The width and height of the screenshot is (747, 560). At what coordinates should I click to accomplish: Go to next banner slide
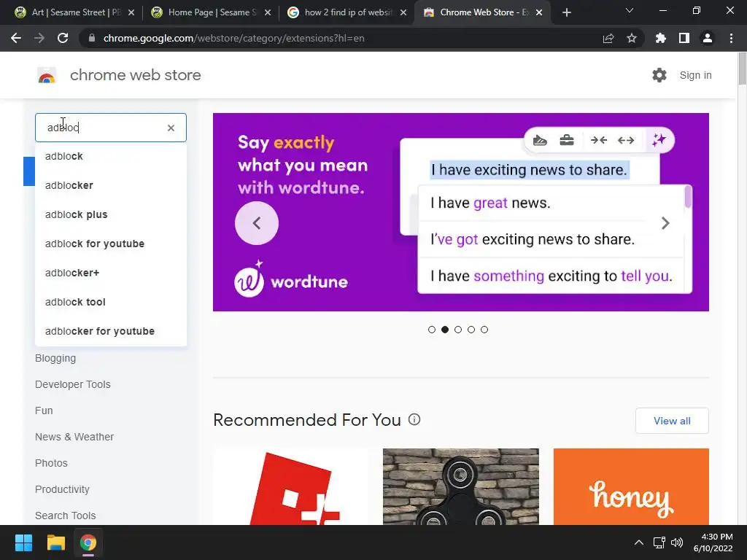665,223
